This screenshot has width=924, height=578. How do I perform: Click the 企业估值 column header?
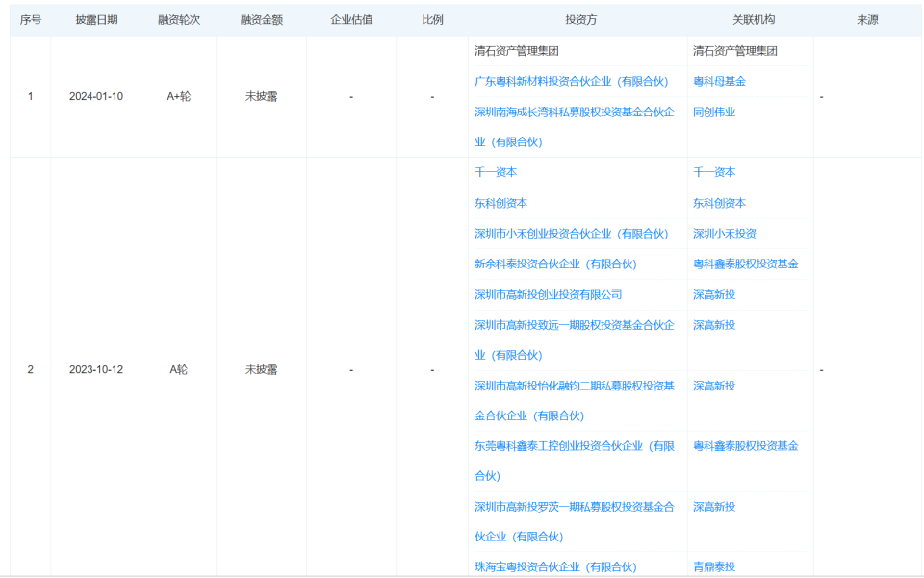coord(352,20)
